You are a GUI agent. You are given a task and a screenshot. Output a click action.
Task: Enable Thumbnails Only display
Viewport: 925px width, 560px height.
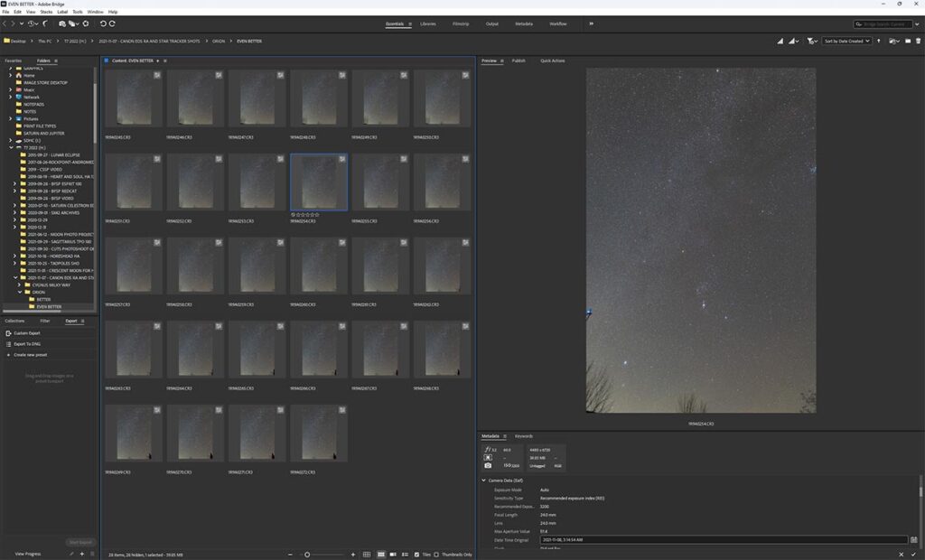(436, 555)
